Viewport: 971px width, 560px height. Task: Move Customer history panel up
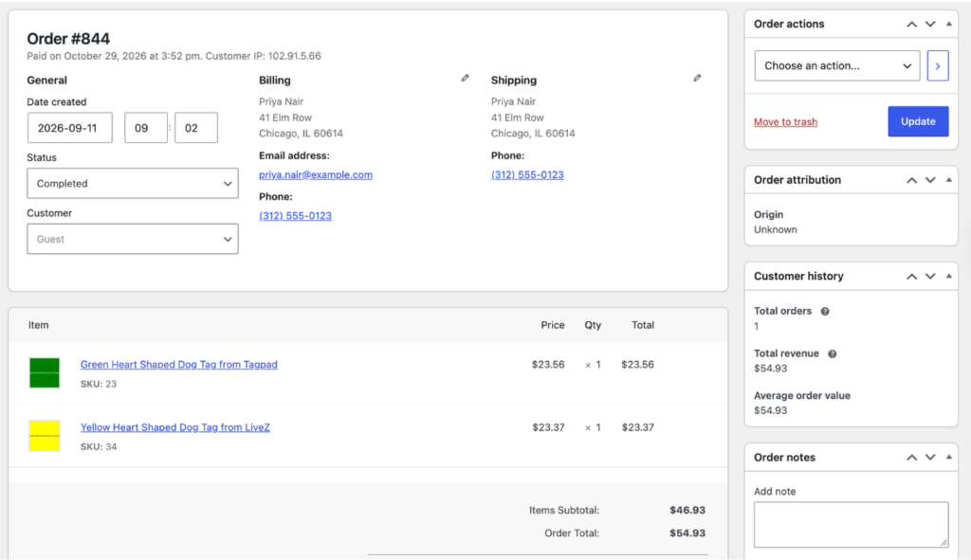(911, 277)
